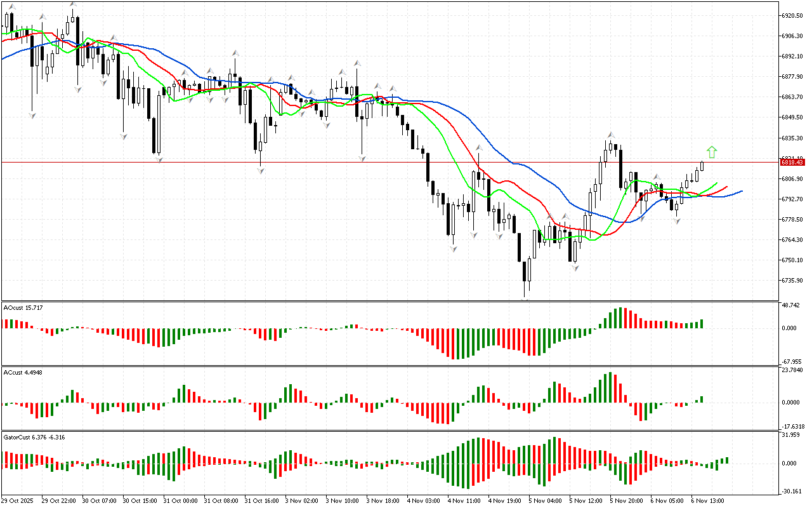Click the ACcust 4.4948 indicator label
Screen dimensions: 812x508
[23, 373]
